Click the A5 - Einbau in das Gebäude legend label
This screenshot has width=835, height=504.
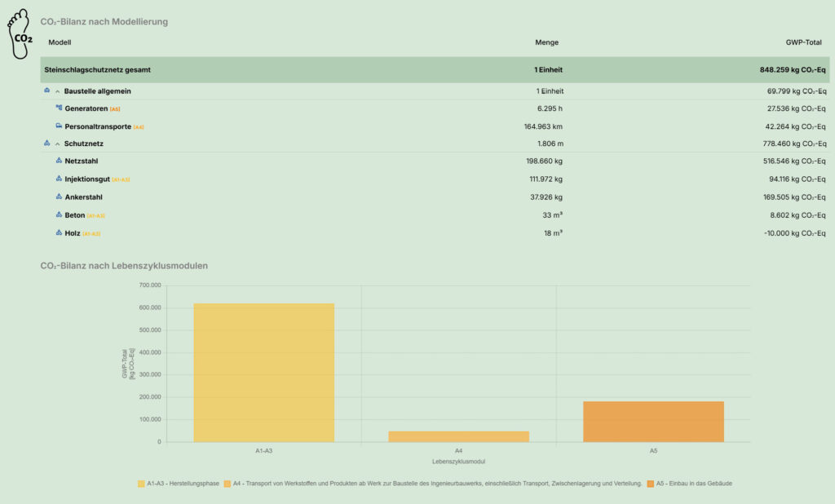(x=694, y=484)
